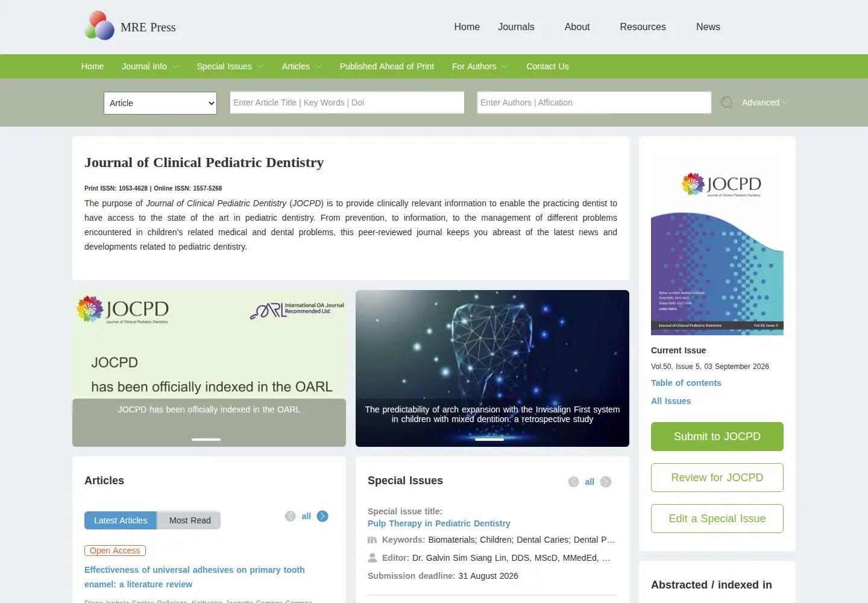Open the top About menu
Screen dimensions: 868x603
577,27
